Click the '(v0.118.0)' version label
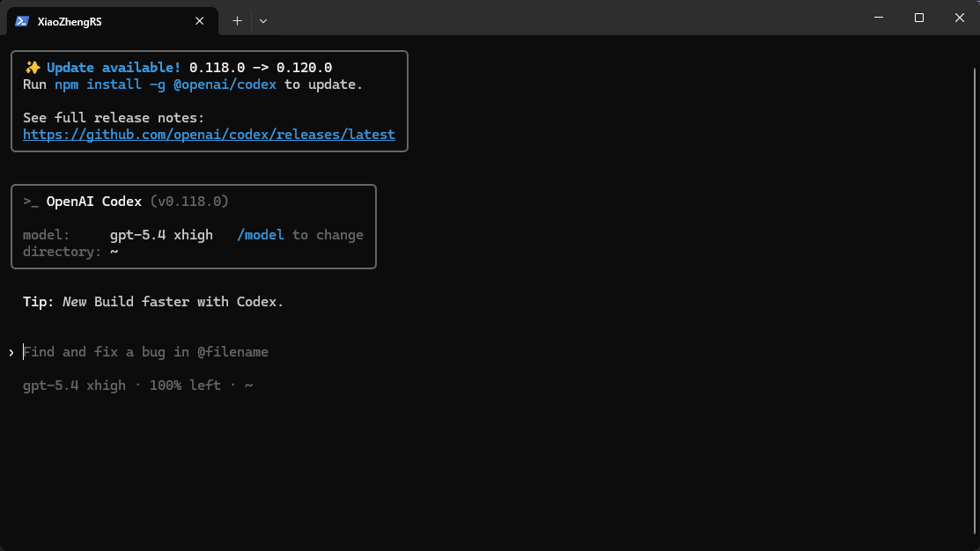Image resolution: width=980 pixels, height=551 pixels. (x=189, y=202)
